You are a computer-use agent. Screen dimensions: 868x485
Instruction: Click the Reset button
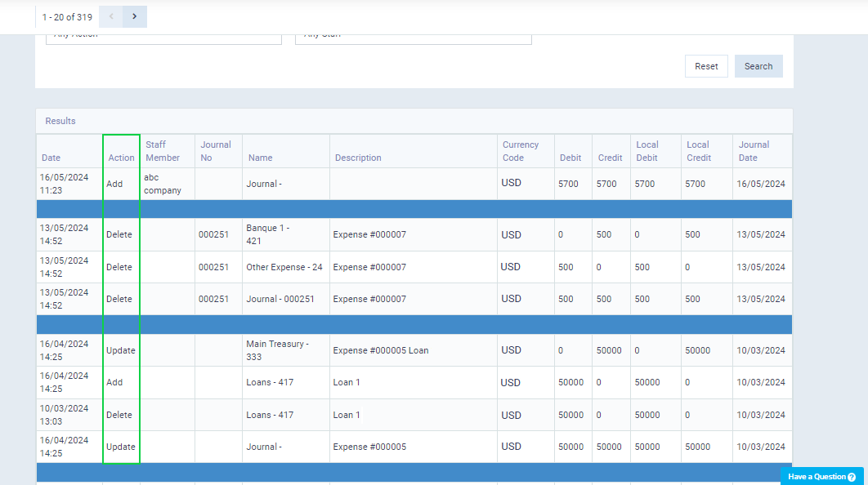(x=706, y=66)
